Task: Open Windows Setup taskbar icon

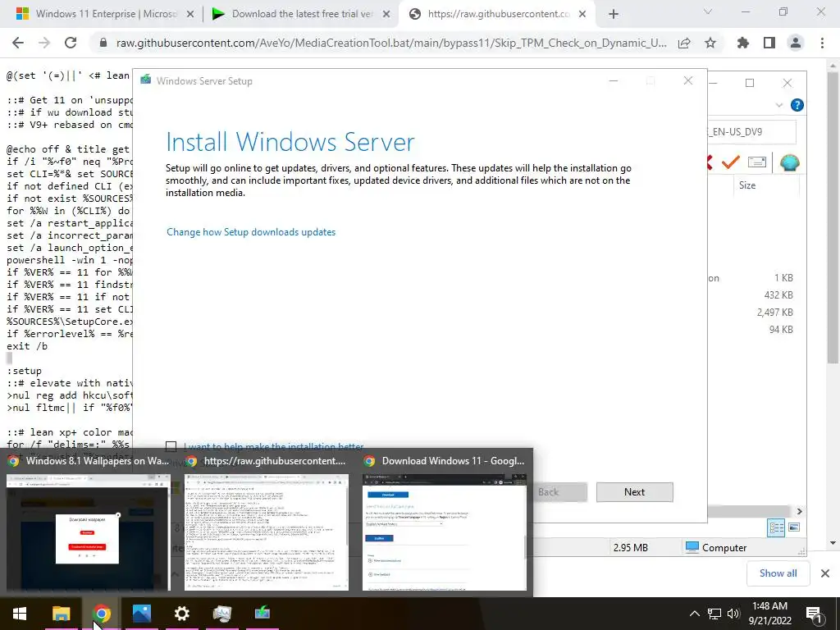Action: click(x=262, y=614)
